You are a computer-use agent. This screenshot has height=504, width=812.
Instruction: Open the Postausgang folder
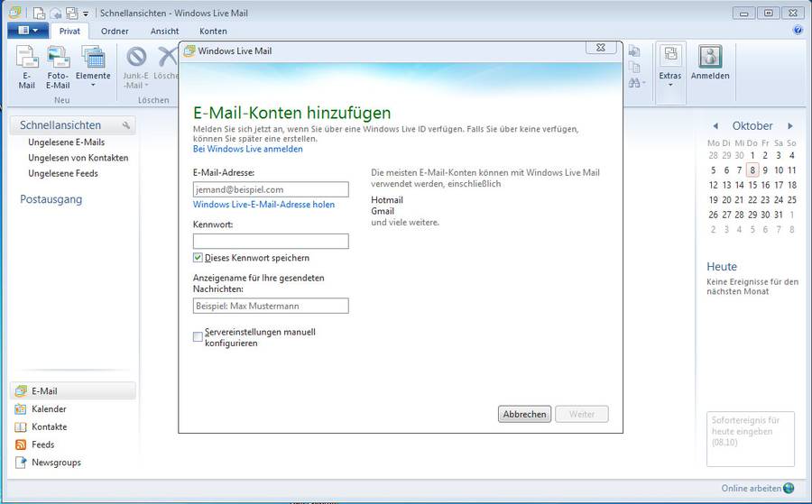point(51,199)
